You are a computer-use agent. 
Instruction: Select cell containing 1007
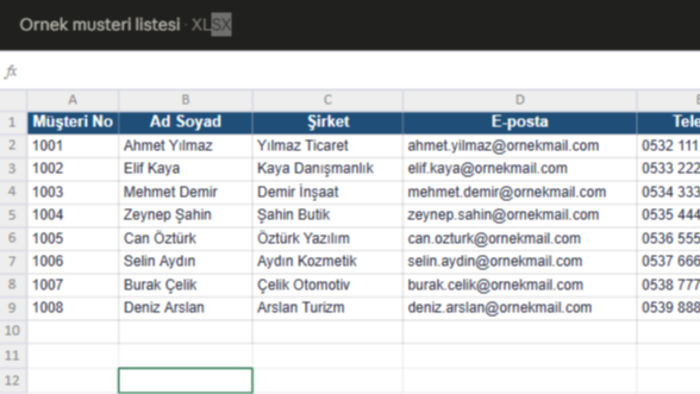pyautogui.click(x=73, y=285)
